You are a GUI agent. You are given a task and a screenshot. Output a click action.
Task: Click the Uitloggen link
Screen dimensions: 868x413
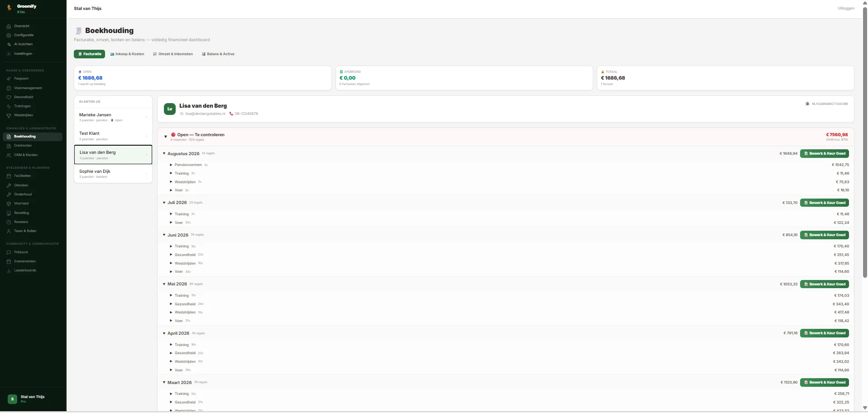point(846,8)
